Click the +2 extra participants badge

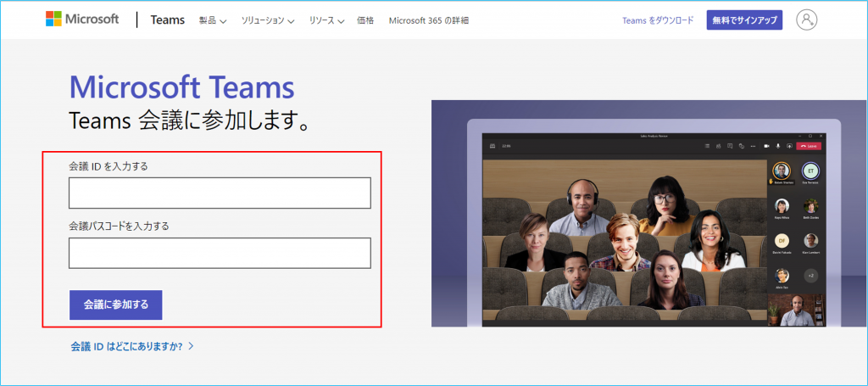(810, 276)
